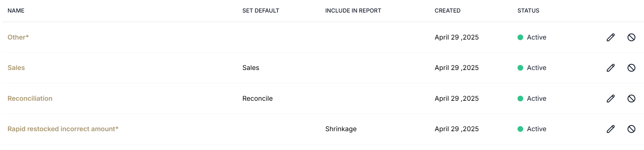Disable the Sales reason using ban icon

(631, 68)
